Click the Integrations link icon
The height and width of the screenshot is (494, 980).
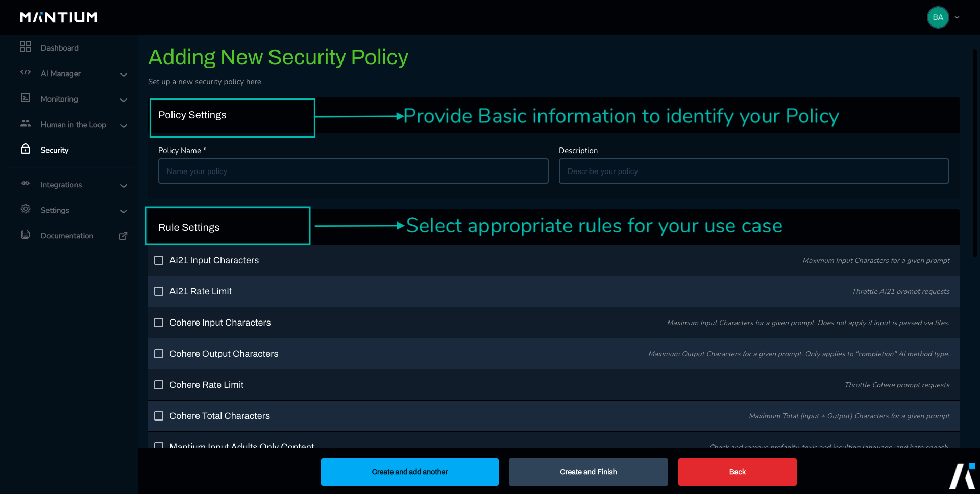tap(26, 184)
